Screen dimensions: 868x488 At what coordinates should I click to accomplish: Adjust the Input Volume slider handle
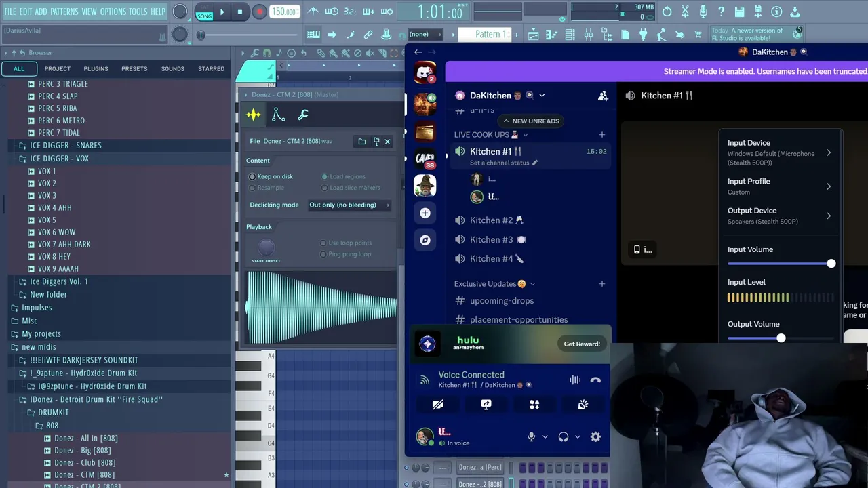[x=831, y=264]
